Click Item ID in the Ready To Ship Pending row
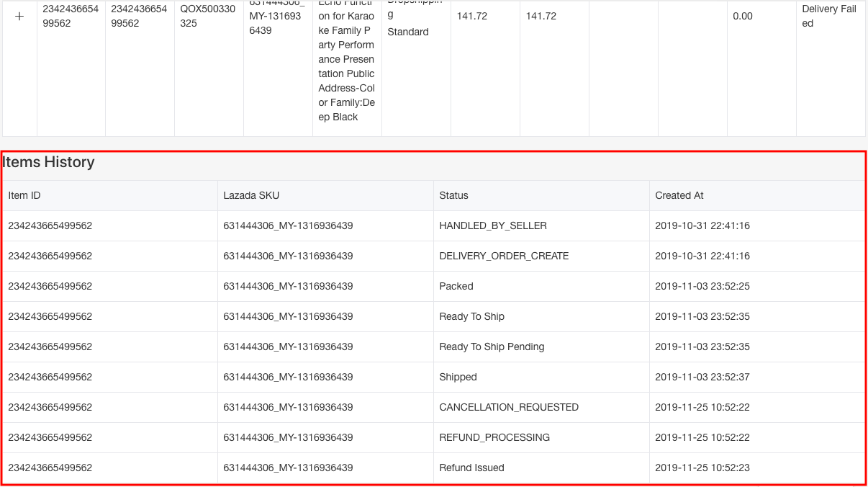This screenshot has height=487, width=868. (50, 347)
